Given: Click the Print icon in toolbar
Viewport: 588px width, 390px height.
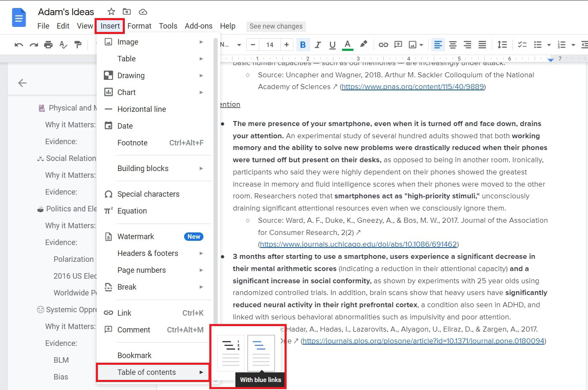Looking at the screenshot, I should point(48,45).
